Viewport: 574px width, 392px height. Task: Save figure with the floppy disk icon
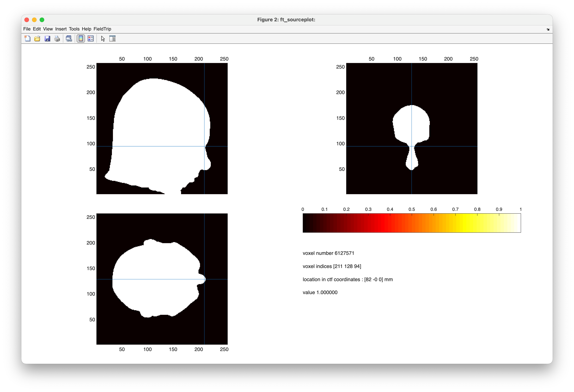47,38
